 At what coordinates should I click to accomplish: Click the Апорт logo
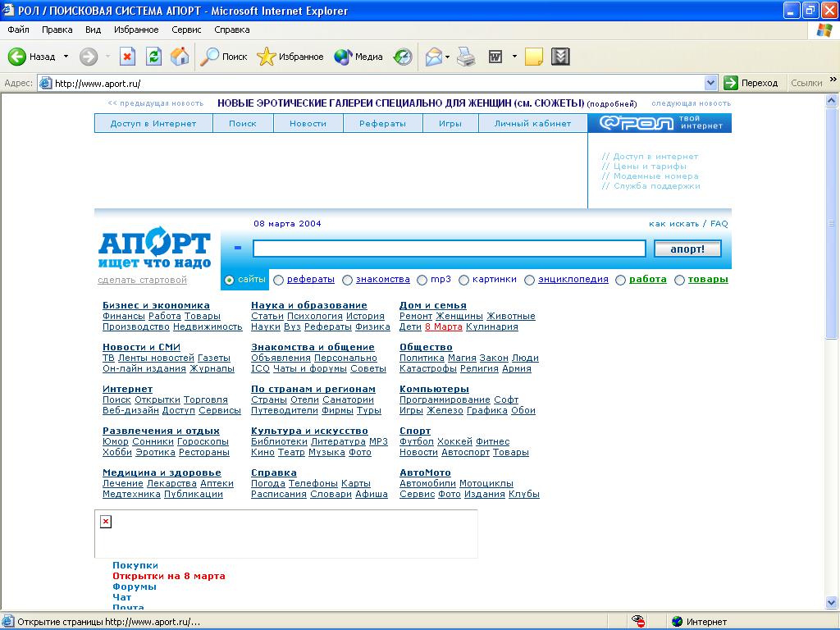tap(154, 248)
